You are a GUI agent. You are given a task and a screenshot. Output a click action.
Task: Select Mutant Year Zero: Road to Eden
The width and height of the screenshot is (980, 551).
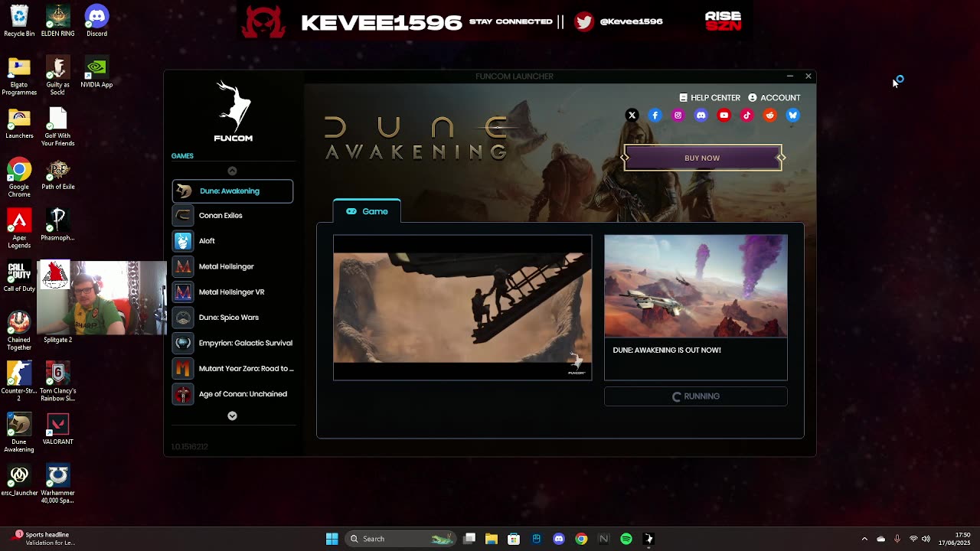(232, 368)
